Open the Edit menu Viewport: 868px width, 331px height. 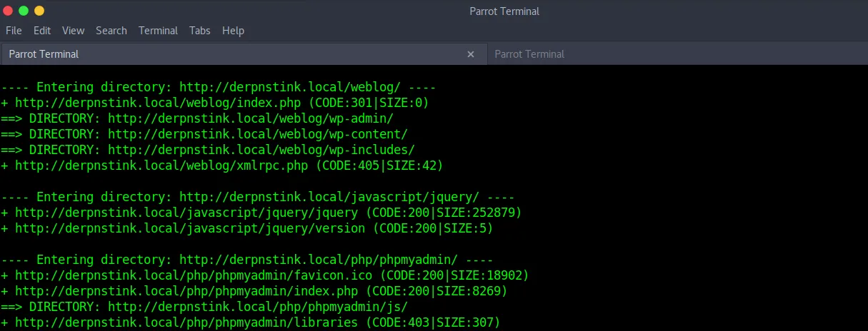tap(42, 31)
